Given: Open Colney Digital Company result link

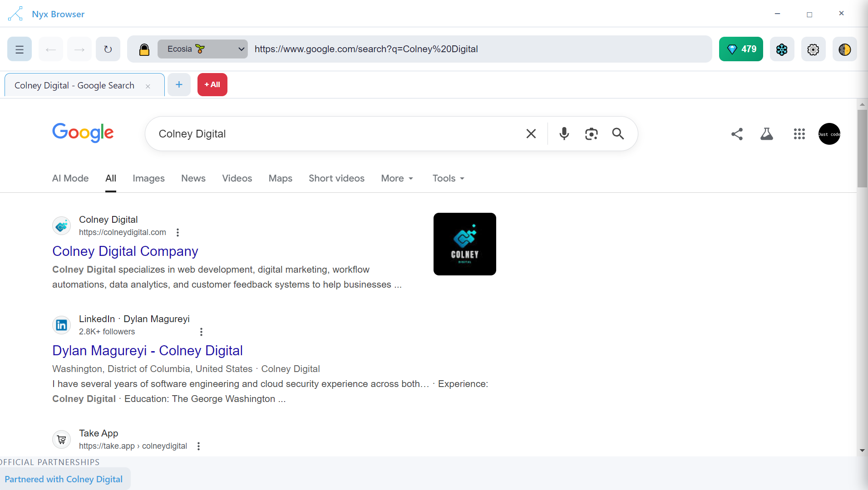Looking at the screenshot, I should tap(125, 251).
